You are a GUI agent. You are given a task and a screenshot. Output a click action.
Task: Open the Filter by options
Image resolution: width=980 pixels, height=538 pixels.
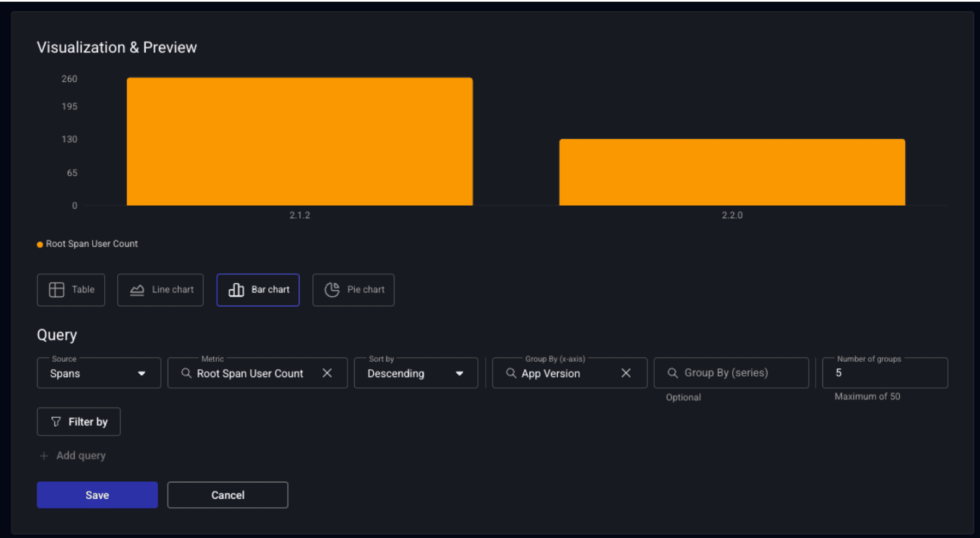79,422
